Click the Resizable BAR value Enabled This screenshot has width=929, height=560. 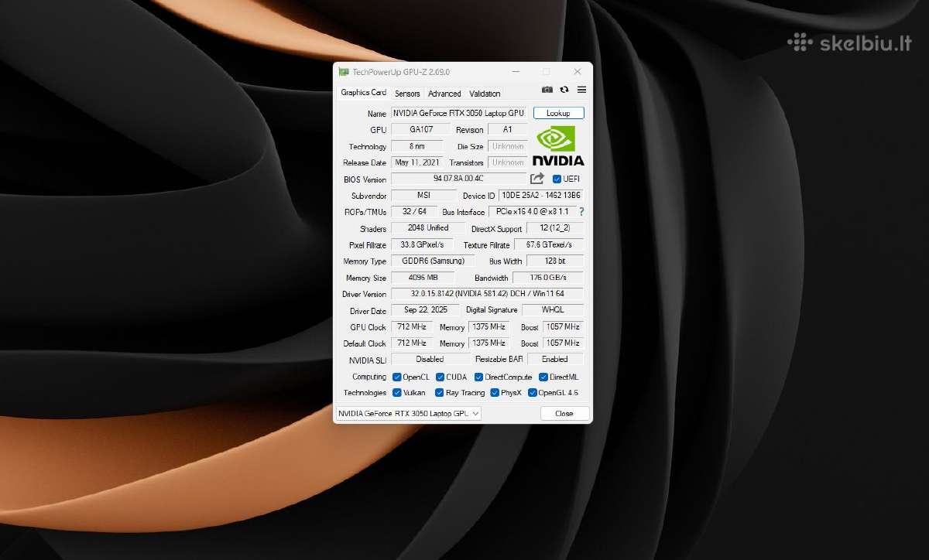tap(555, 360)
